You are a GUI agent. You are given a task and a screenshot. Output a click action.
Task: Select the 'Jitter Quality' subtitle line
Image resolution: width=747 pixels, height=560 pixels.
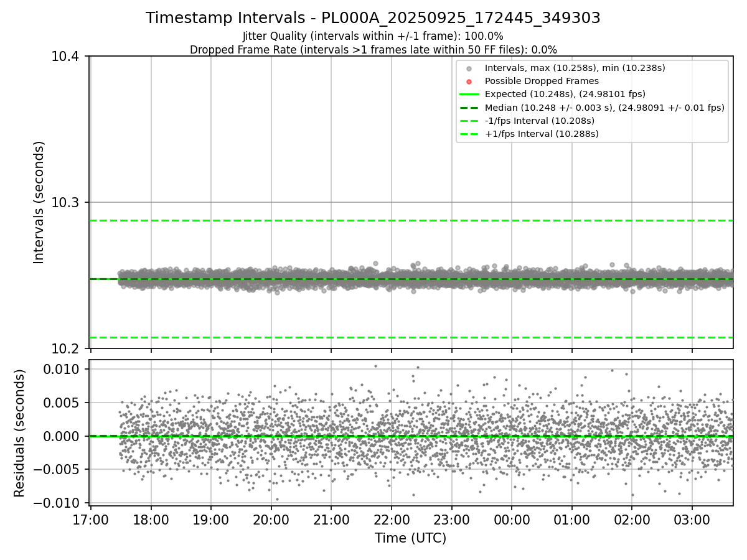[x=373, y=36]
